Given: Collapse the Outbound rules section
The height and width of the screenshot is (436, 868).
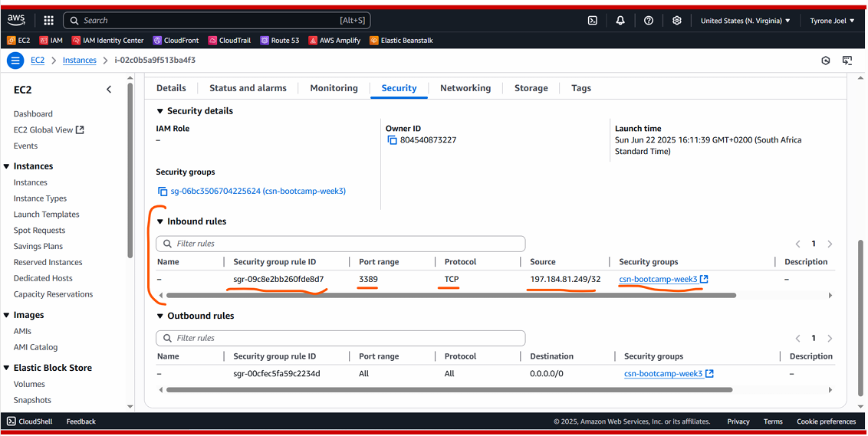Looking at the screenshot, I should 160,316.
